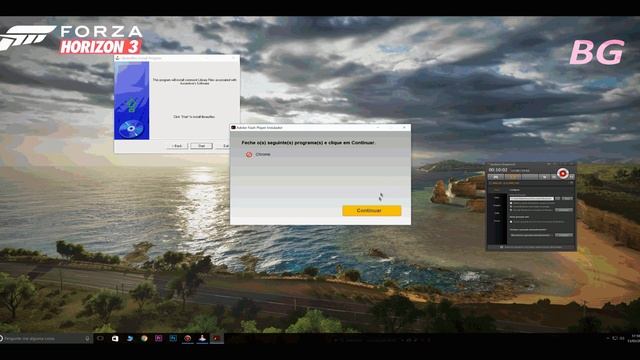640x360 pixels.
Task: Open Adobe Photoshop from the taskbar
Action: (173, 338)
